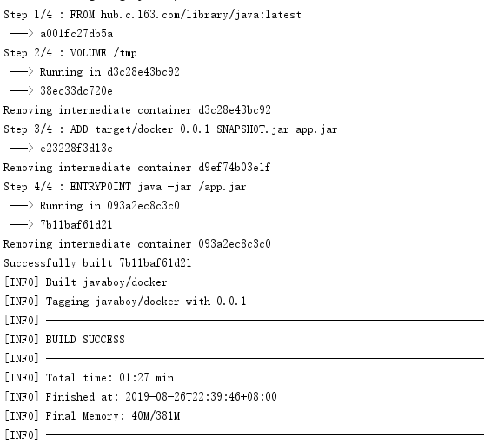This screenshot has width=504, height=444.
Task: Click 'Running in d3c28e43bc92' text
Action: click(x=109, y=72)
